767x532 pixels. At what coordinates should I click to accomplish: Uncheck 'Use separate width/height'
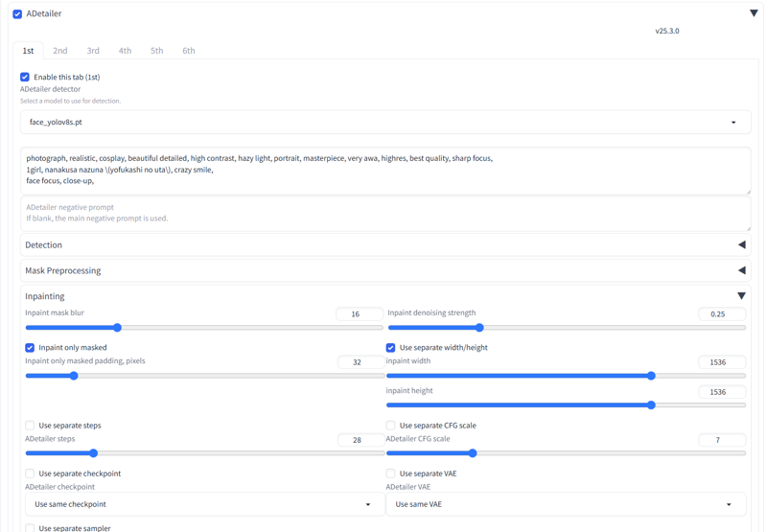point(391,348)
